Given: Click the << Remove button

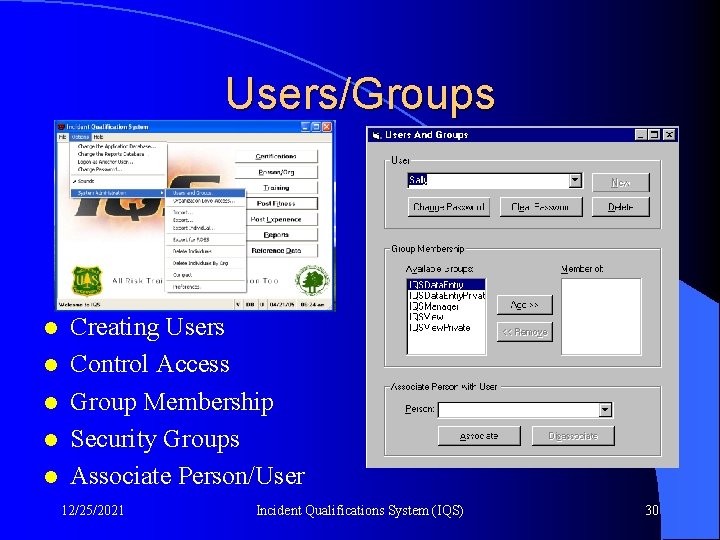Looking at the screenshot, I should click(524, 332).
